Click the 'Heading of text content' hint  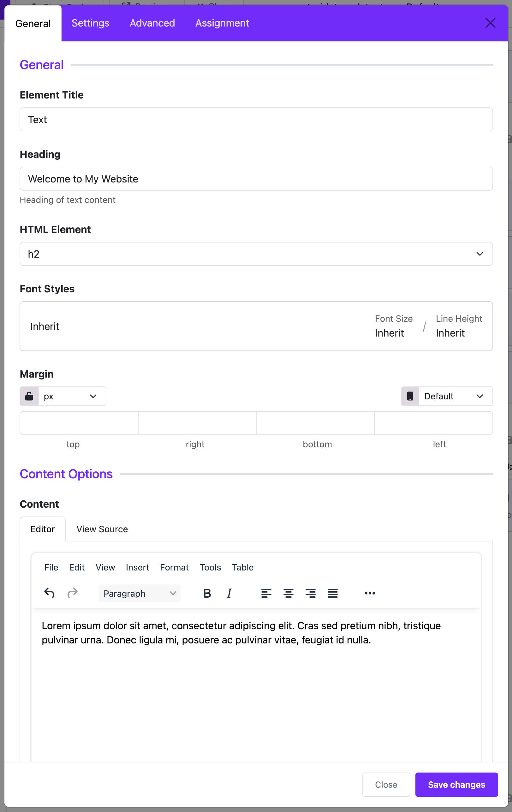(x=68, y=200)
